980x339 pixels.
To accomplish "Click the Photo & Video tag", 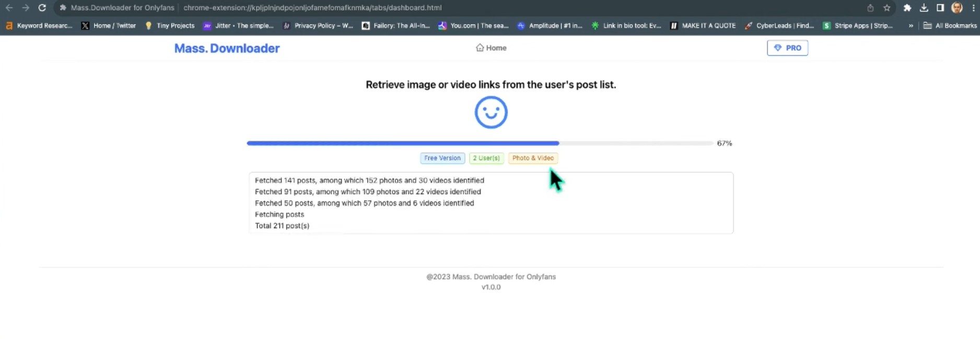I will (x=533, y=158).
